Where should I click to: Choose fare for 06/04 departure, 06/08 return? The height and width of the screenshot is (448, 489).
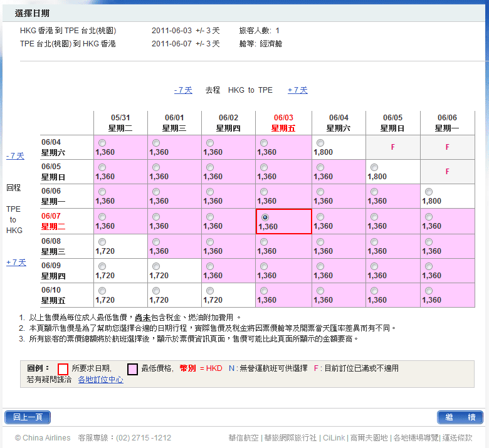coord(320,241)
